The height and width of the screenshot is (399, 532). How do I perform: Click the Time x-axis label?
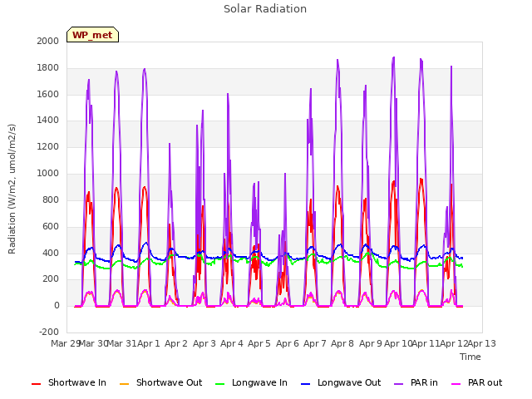point(470,357)
